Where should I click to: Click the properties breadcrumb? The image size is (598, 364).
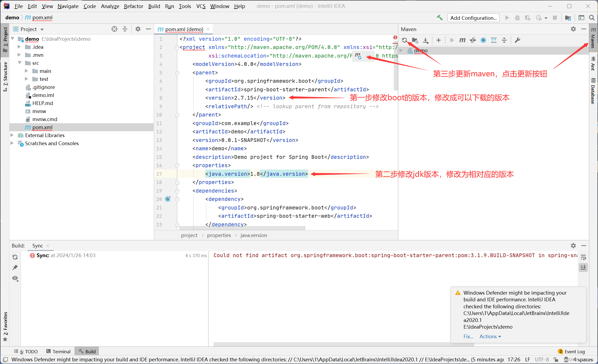[x=219, y=235]
